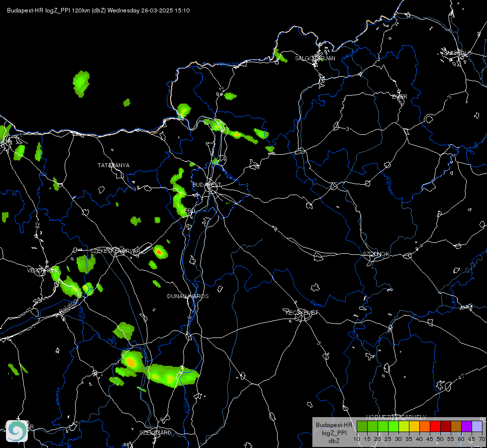Select the KECSKEMET city label
Image resolution: width=487 pixels, height=448 pixels.
[x=302, y=313]
